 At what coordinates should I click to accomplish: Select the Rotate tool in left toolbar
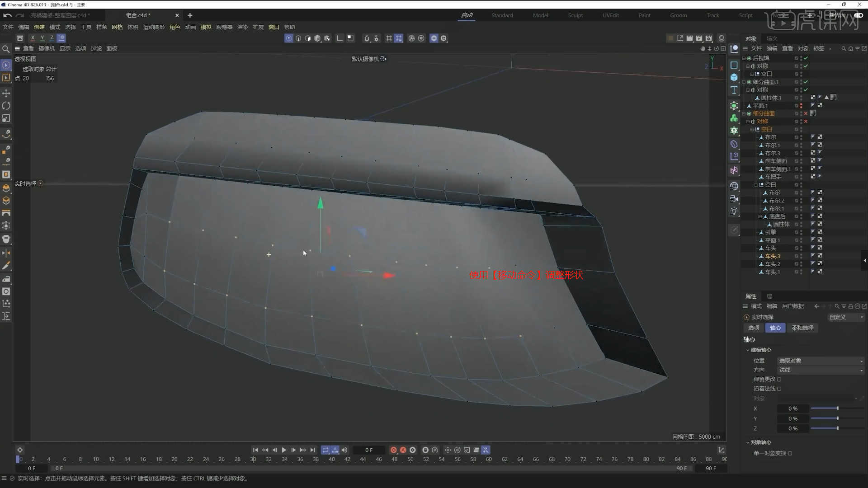point(6,106)
